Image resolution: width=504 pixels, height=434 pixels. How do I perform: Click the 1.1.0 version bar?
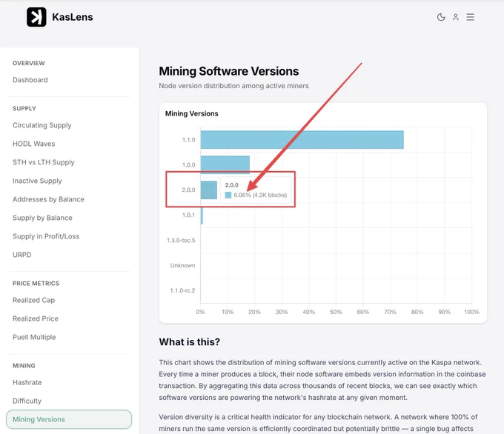pos(302,140)
